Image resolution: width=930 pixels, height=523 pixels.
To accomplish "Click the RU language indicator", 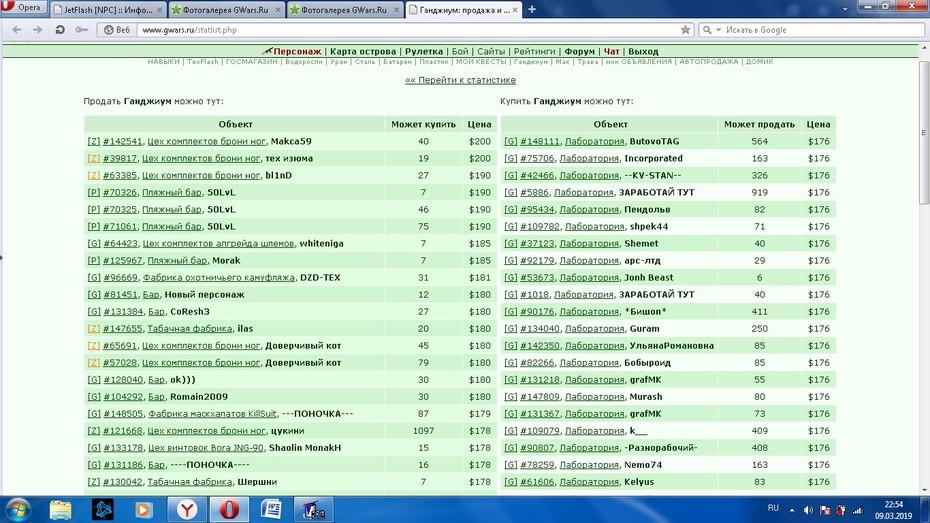I will [x=773, y=508].
